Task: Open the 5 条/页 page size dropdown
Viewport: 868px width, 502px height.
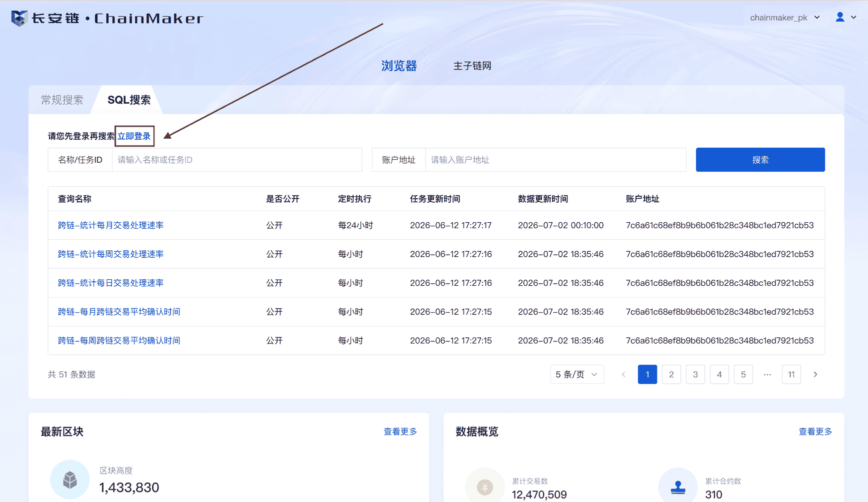Action: [x=577, y=374]
